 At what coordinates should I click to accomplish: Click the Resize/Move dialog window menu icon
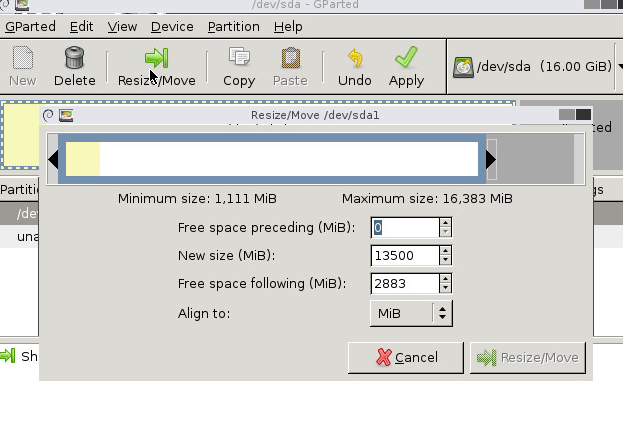[48, 115]
